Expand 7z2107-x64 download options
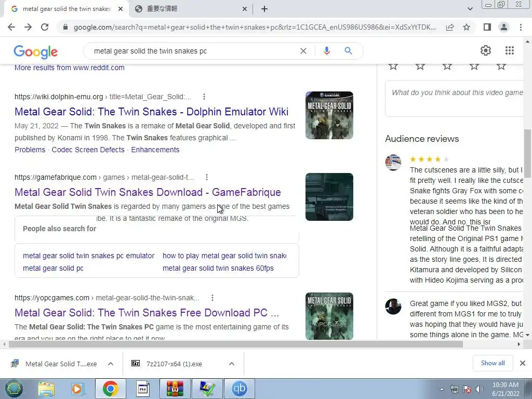This screenshot has height=399, width=532. [x=232, y=364]
